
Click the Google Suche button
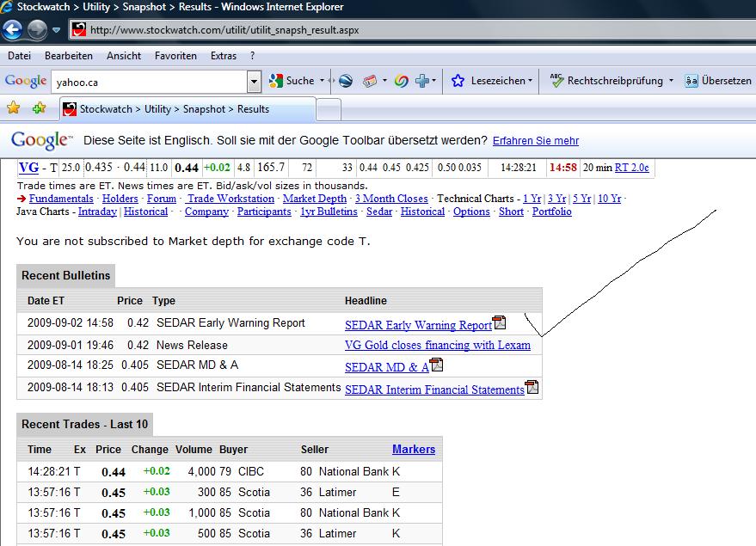[x=292, y=81]
